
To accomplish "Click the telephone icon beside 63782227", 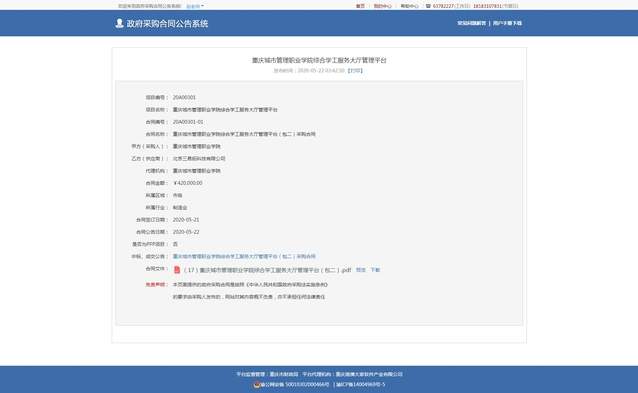I will click(x=428, y=6).
